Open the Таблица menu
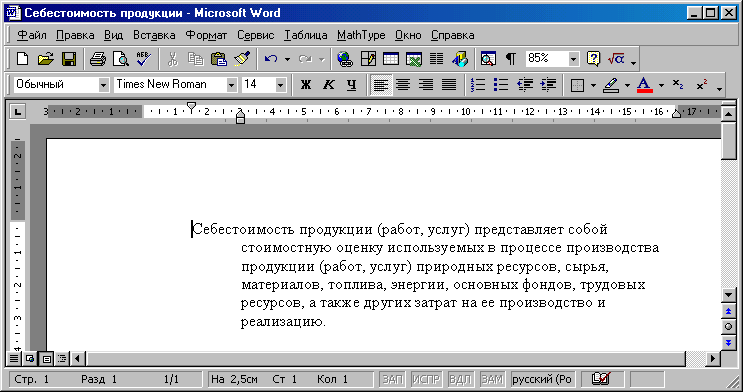This screenshot has width=743, height=392. pos(306,35)
